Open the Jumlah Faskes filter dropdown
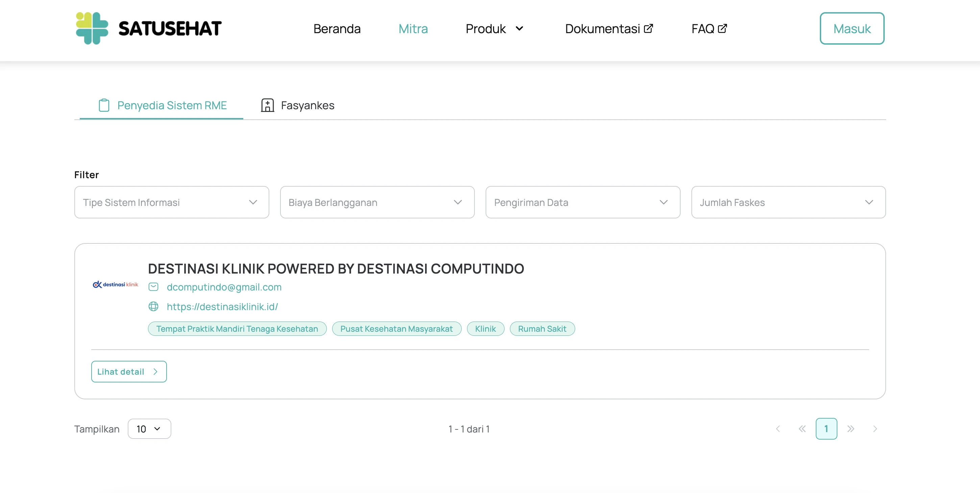The height and width of the screenshot is (493, 980). pos(788,202)
